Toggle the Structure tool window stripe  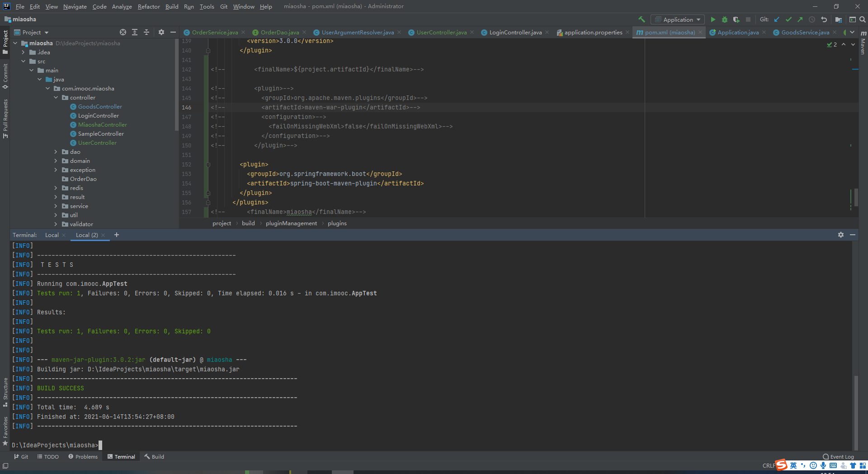click(5, 391)
